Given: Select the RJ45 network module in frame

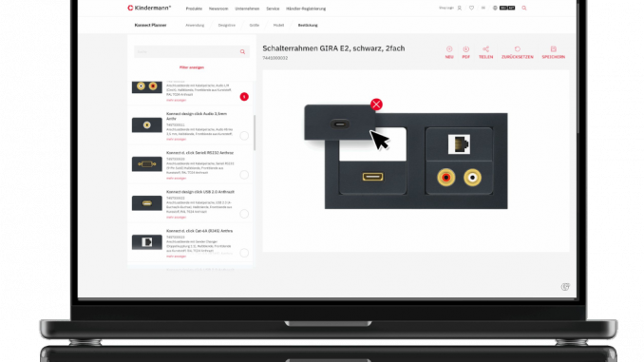Looking at the screenshot, I should [459, 144].
